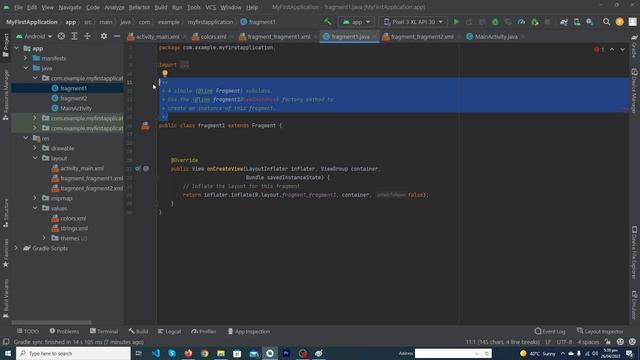Open Premiere Pro from the taskbar

click(x=286, y=353)
